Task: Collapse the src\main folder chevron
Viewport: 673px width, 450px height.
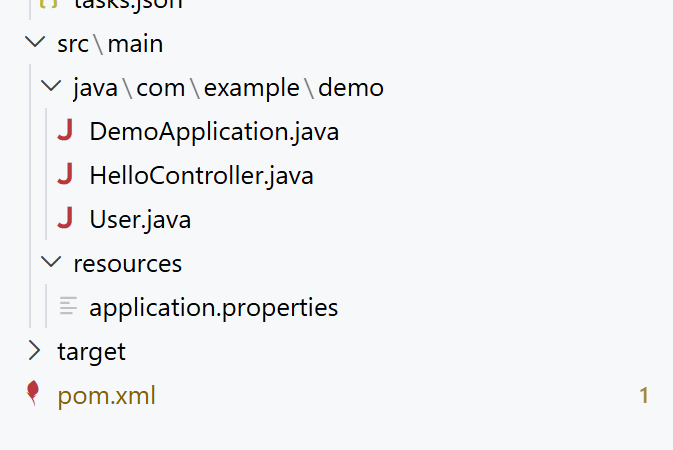Action: tap(35, 42)
